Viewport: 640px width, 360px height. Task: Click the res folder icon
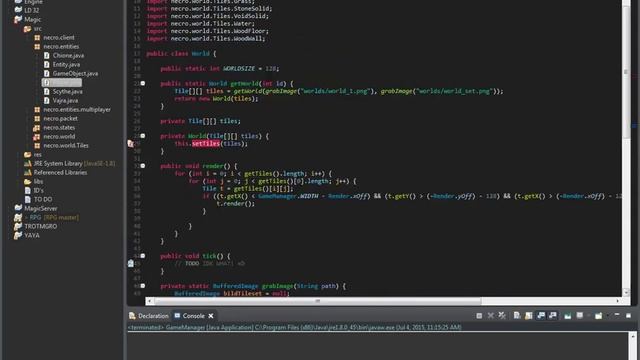coord(27,154)
